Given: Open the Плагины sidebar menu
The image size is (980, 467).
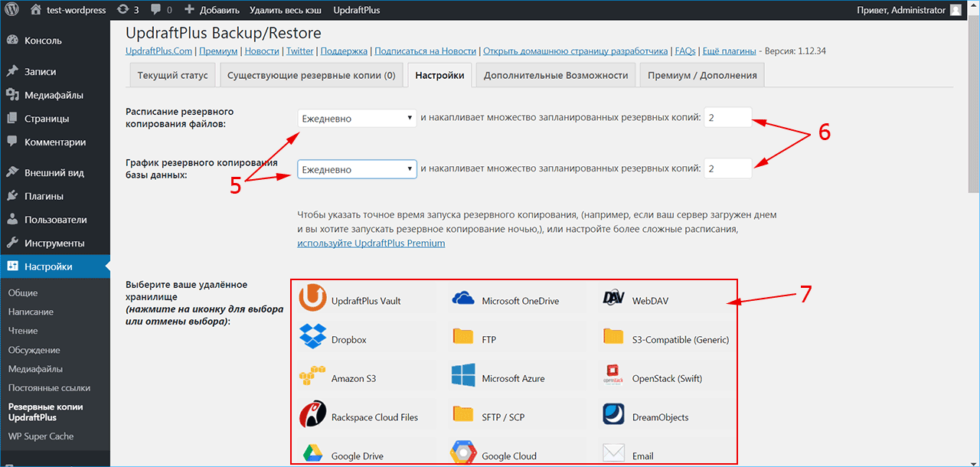Looking at the screenshot, I should pyautogui.click(x=44, y=196).
